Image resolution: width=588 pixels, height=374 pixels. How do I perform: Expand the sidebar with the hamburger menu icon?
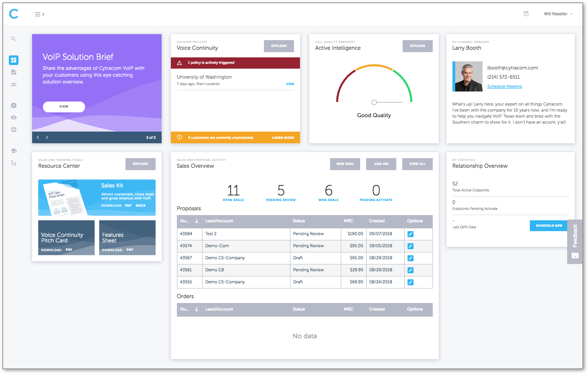point(39,14)
